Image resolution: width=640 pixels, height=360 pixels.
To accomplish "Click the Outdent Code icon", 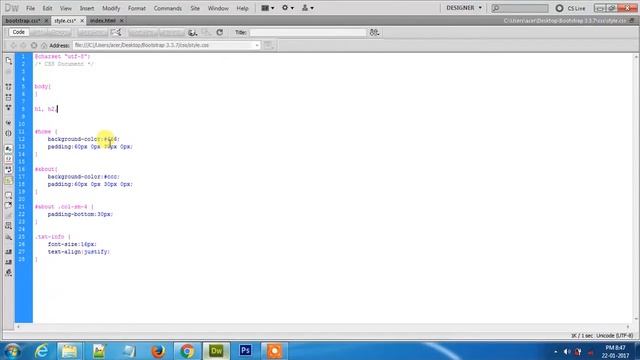I will click(9, 262).
